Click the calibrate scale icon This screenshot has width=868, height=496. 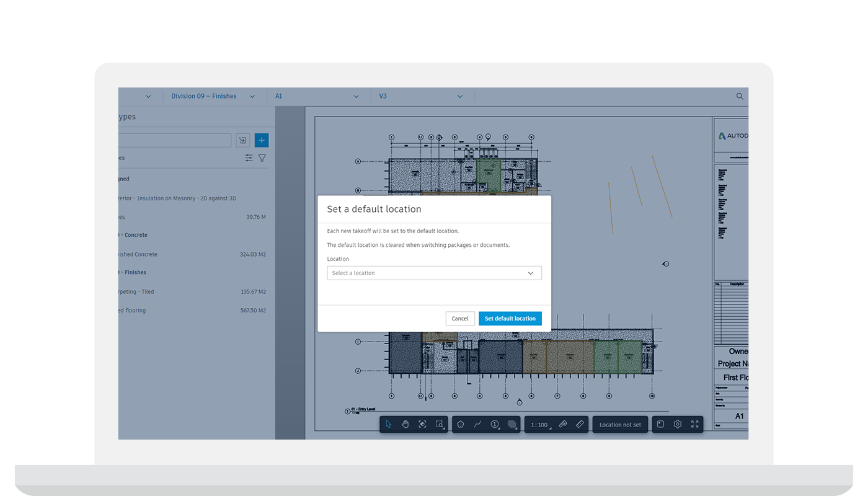[563, 424]
